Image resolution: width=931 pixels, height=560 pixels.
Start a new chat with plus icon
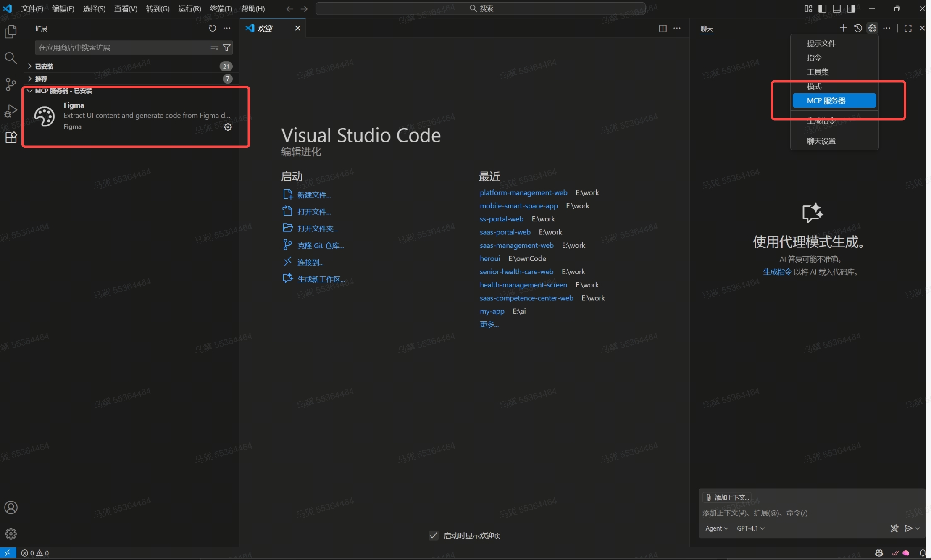coord(843,28)
